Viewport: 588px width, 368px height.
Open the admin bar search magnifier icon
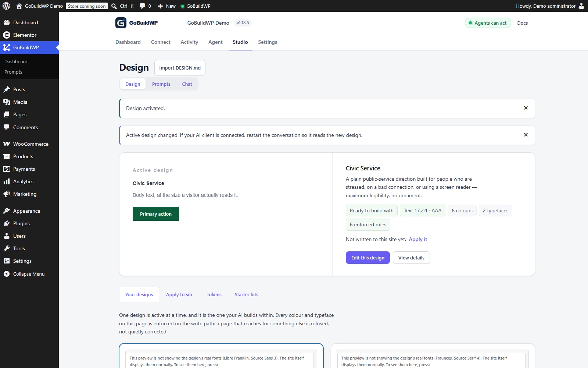coord(114,6)
